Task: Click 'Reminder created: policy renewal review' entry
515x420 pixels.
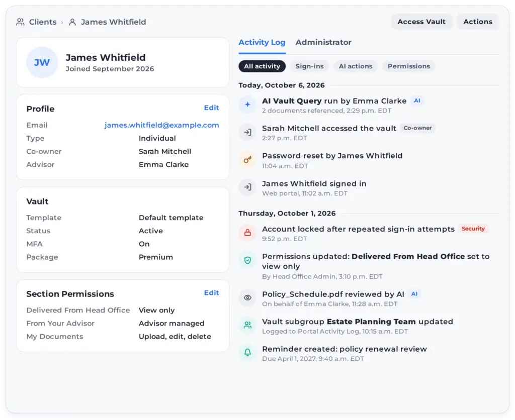Action: point(344,349)
